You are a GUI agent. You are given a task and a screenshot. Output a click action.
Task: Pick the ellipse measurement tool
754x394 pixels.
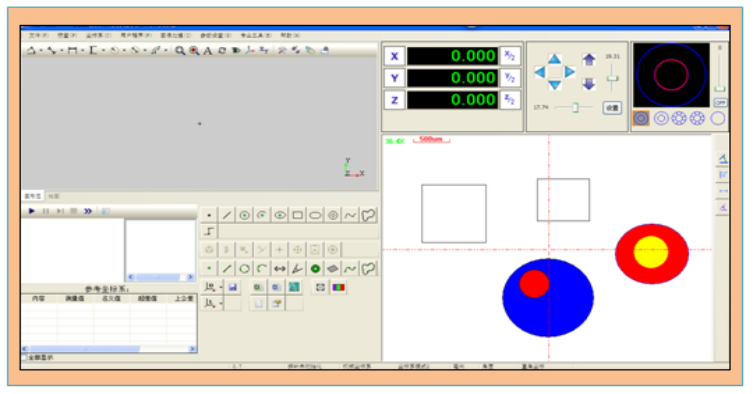[315, 215]
